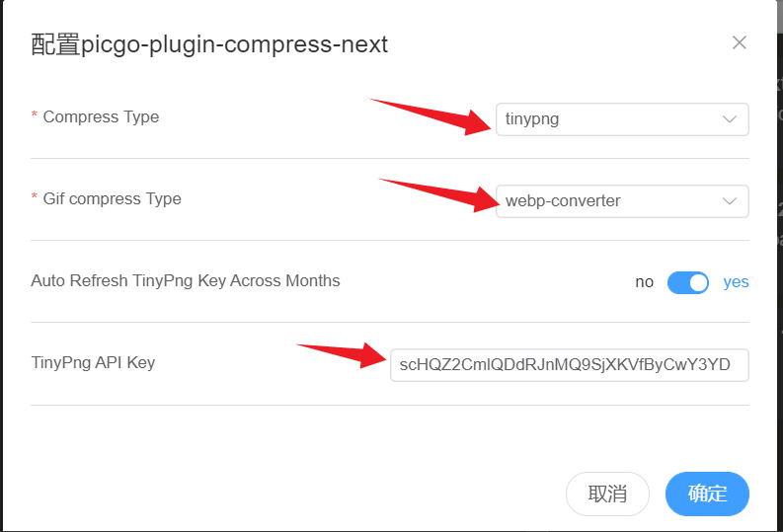The width and height of the screenshot is (783, 532).
Task: Toggle the Auto Refresh TinyPng Key switch
Action: click(x=688, y=282)
